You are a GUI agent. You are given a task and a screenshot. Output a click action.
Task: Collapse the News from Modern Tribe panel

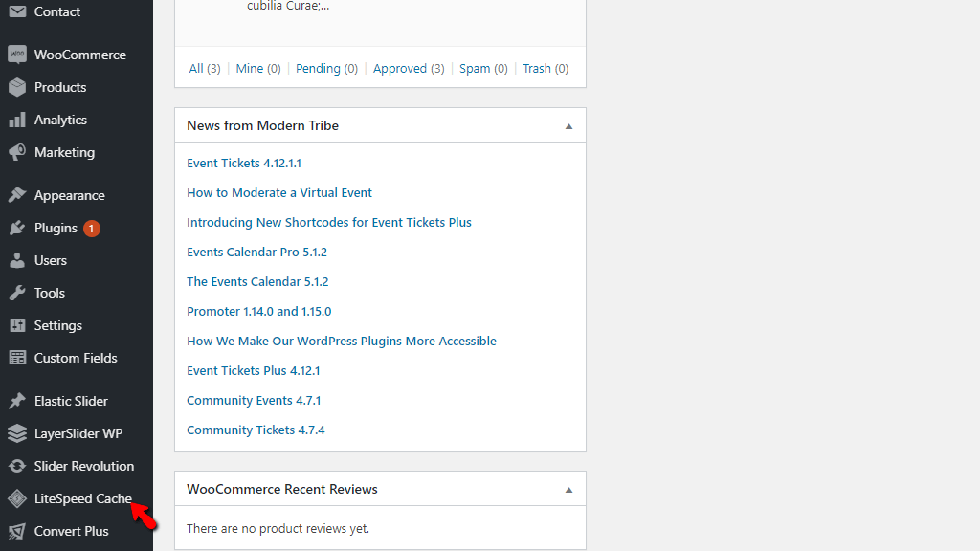tap(568, 126)
